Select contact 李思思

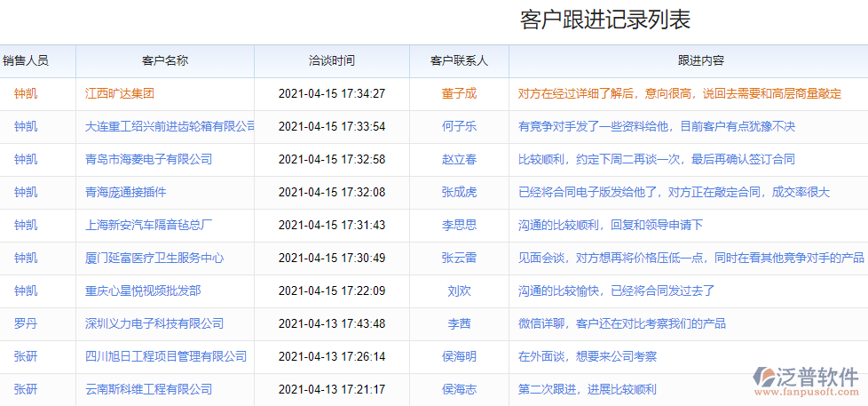pos(459,225)
